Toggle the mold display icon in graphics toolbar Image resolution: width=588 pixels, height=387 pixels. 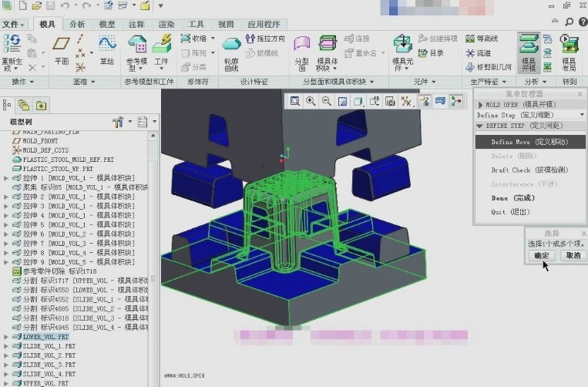[x=440, y=101]
